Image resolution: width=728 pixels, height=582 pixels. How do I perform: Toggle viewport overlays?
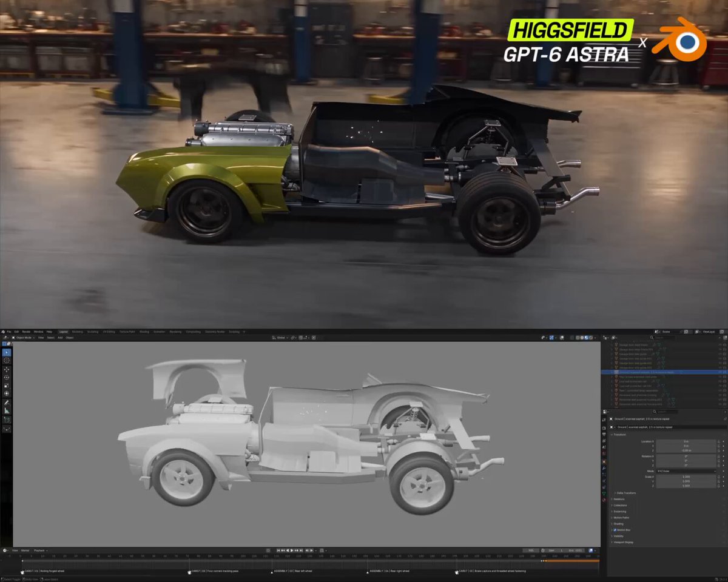click(x=563, y=338)
